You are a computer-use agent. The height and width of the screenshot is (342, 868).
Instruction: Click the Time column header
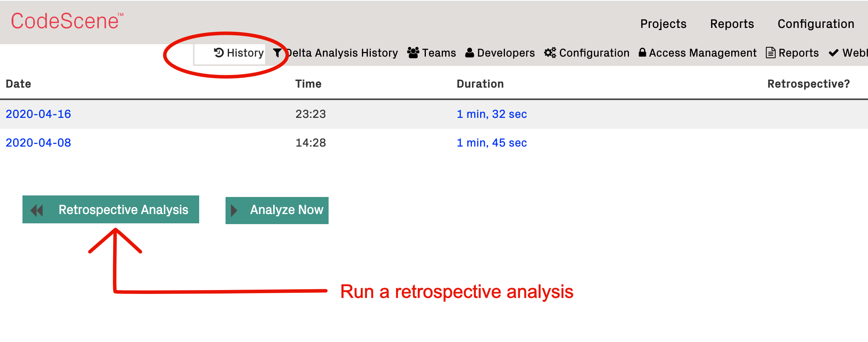(x=308, y=84)
